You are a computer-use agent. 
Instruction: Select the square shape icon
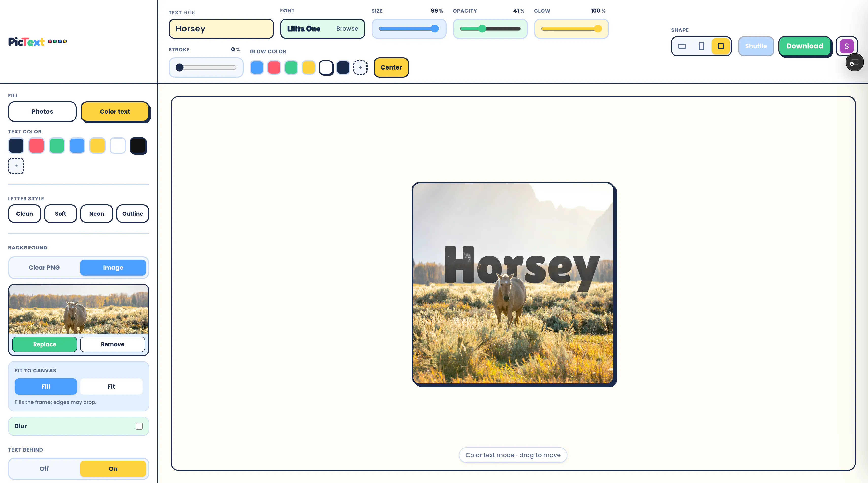pyautogui.click(x=720, y=46)
